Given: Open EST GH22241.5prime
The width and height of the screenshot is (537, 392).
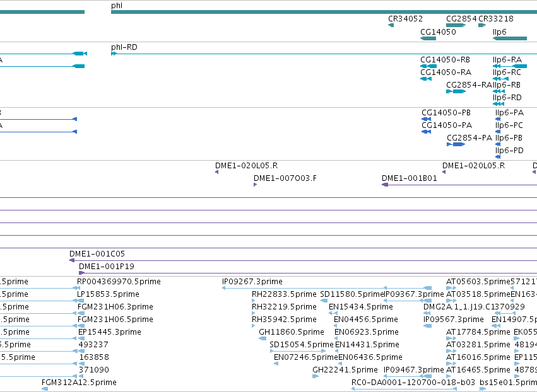Looking at the screenshot, I should 345,371.
